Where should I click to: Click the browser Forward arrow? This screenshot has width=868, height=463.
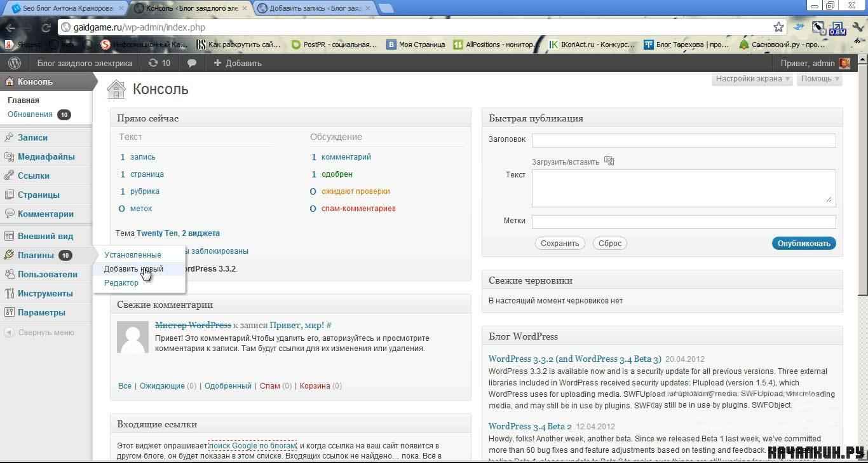29,27
